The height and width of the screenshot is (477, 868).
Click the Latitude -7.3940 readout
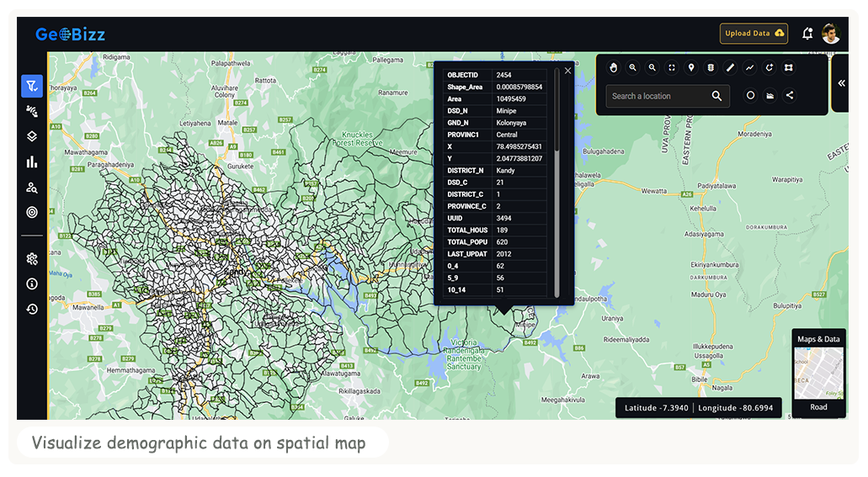click(656, 408)
